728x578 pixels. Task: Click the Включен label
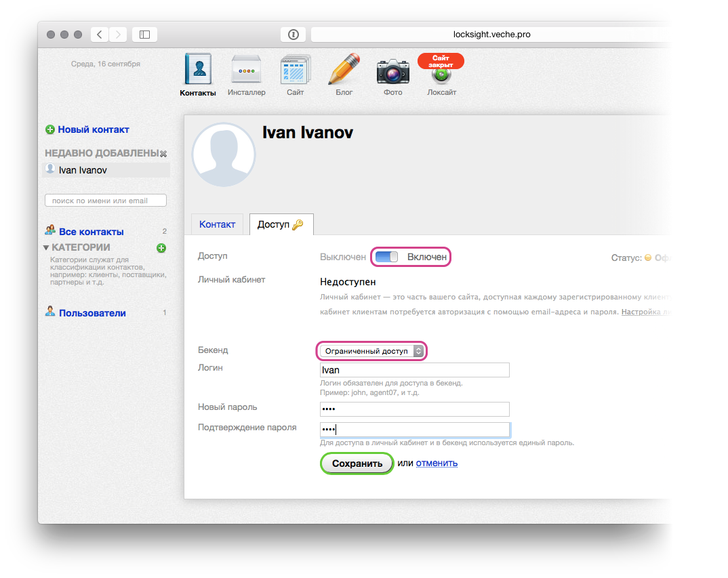(x=426, y=257)
